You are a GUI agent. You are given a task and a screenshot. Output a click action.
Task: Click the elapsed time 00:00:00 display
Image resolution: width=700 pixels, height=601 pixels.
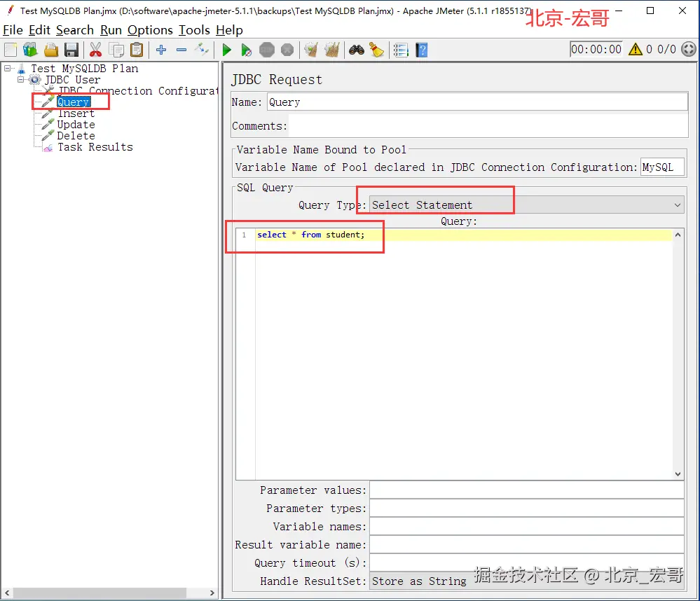[x=596, y=49]
